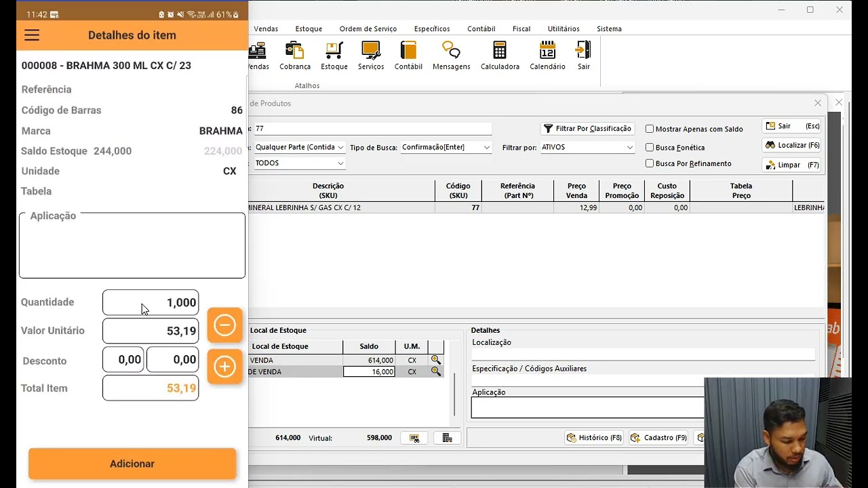Open the Utilitários menu
Viewport: 868px width, 488px height.
click(564, 28)
